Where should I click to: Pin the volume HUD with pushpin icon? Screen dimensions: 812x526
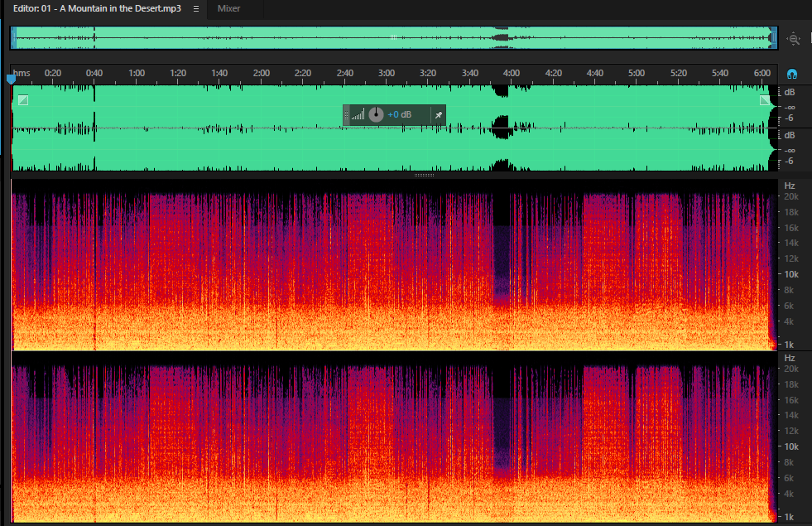pos(438,115)
